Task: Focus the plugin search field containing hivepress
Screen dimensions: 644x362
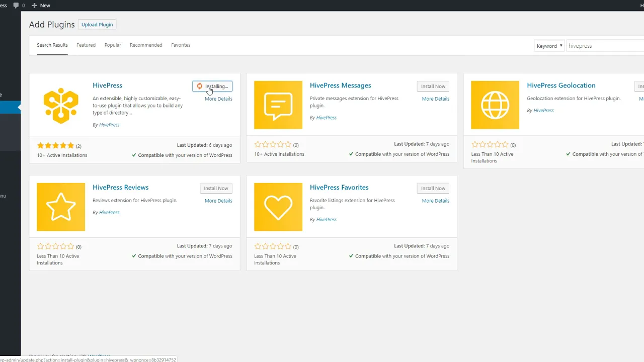Action: point(605,46)
